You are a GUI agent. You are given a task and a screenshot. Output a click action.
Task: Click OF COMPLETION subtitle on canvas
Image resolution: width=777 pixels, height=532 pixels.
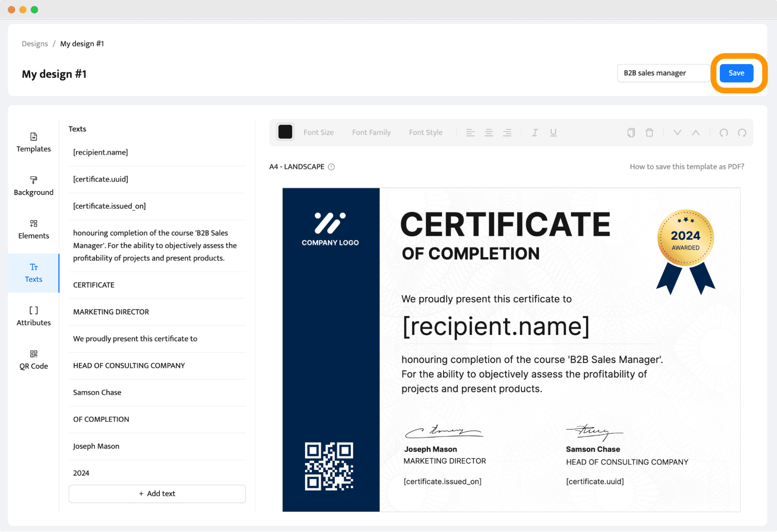click(471, 254)
